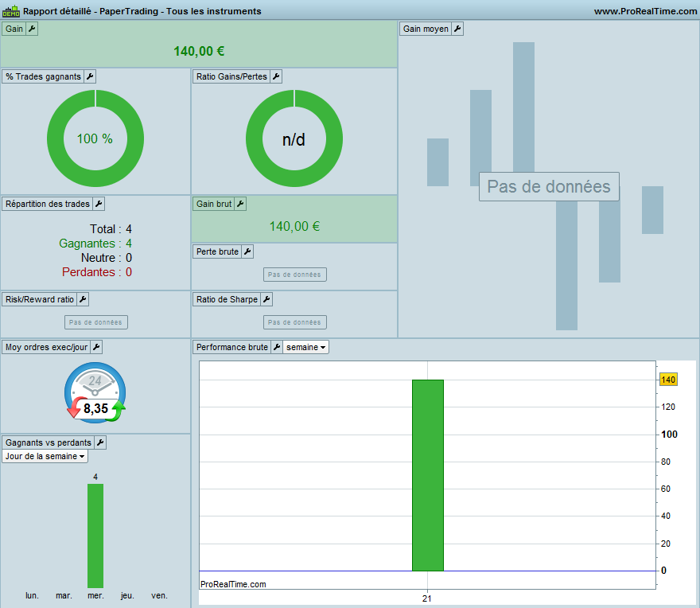Open Gain brut wrench settings
This screenshot has width=700, height=608.
240,204
